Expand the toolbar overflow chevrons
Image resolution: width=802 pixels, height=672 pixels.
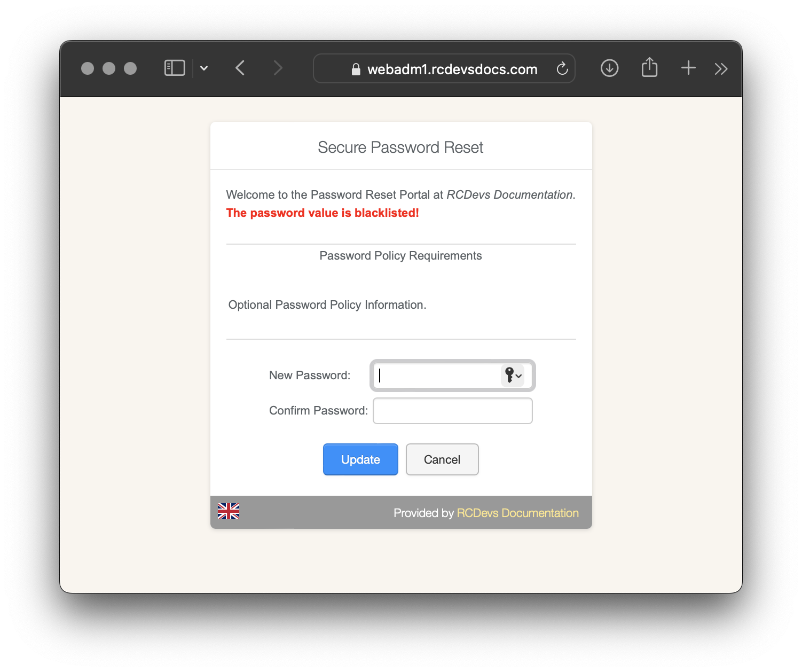(x=721, y=68)
